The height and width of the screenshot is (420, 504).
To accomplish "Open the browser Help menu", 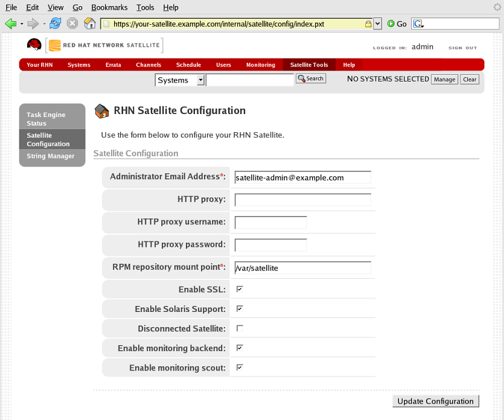I will coord(170,7).
